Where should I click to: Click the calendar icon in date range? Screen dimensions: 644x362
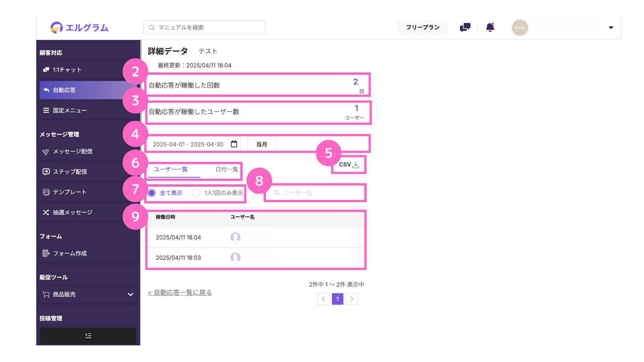tap(234, 144)
